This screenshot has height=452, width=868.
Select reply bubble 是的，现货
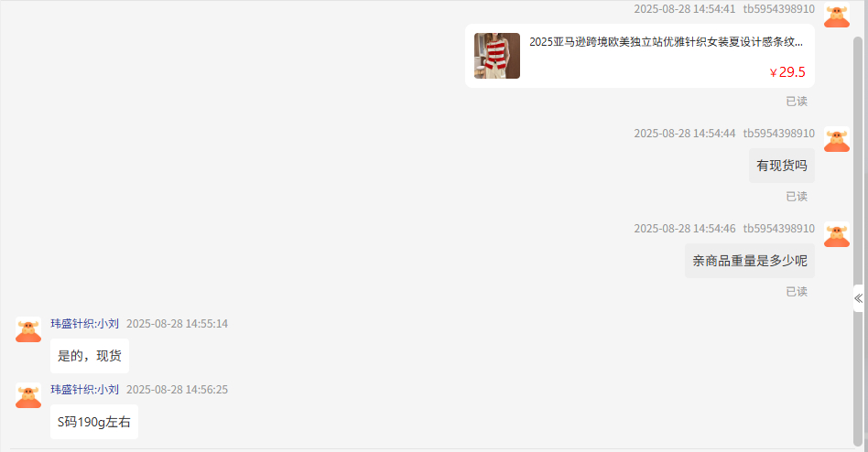(90, 356)
